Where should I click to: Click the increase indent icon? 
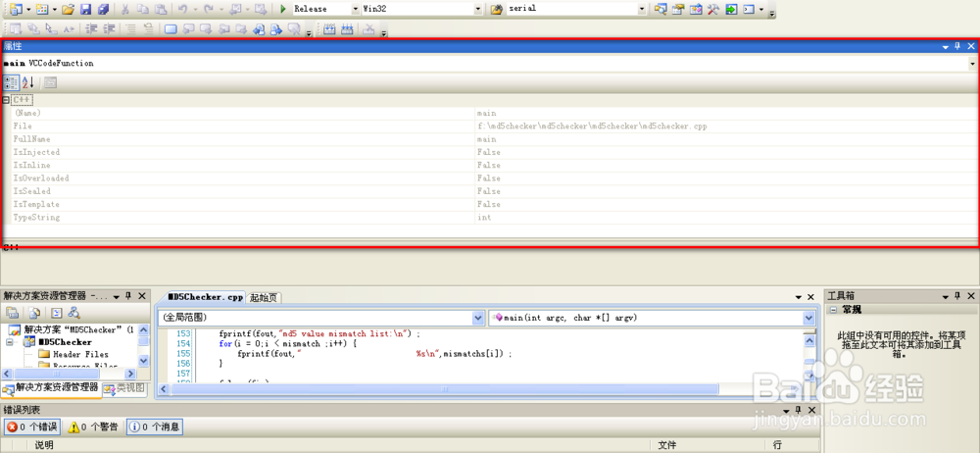coord(110,28)
